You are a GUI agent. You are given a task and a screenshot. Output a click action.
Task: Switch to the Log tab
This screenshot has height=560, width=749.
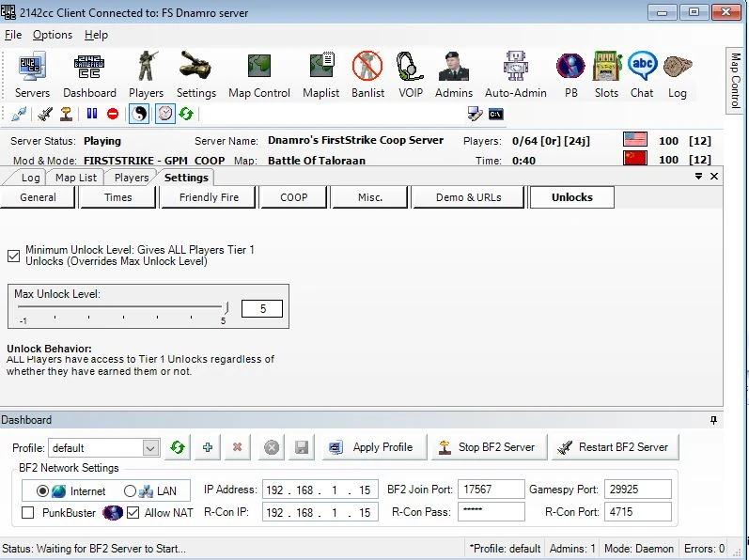point(31,178)
